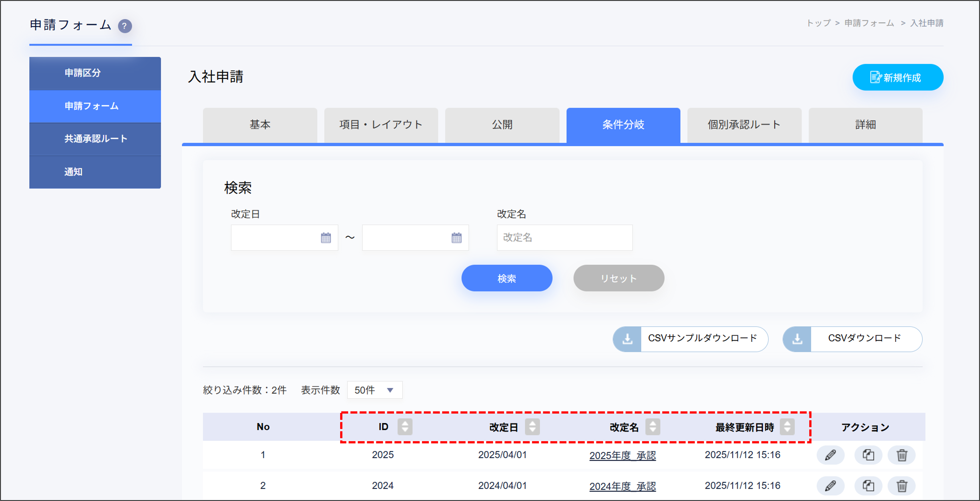Click the download icon on CSVサンプルダウンロード
Screen dimensions: 980x501
627,339
